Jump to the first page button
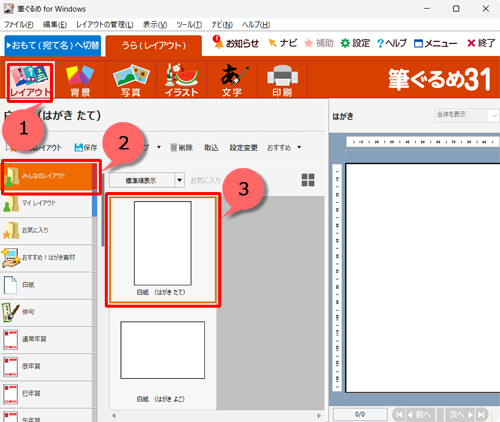Viewport: 500px width, 422px height. tap(399, 414)
